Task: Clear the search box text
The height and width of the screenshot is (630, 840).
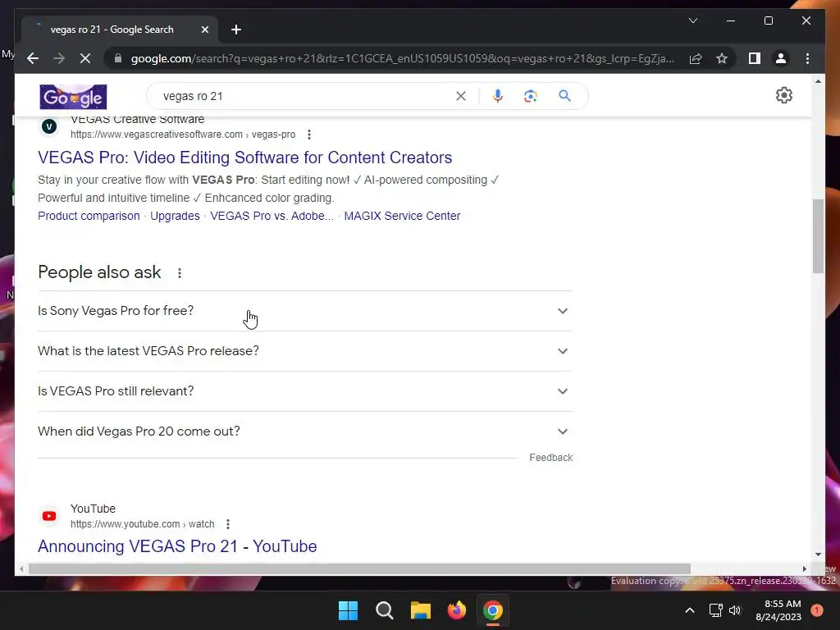Action: pyautogui.click(x=461, y=96)
